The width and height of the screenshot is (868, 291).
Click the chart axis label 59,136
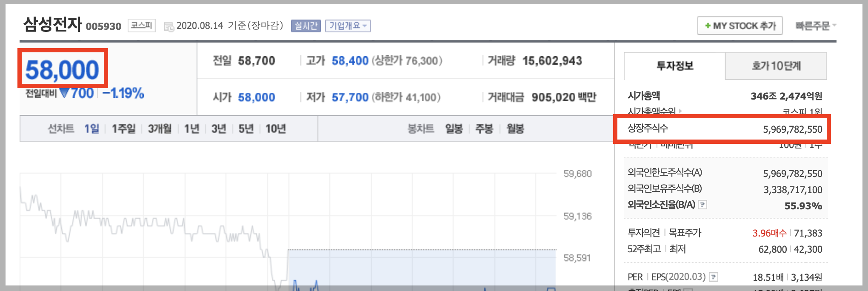click(577, 216)
